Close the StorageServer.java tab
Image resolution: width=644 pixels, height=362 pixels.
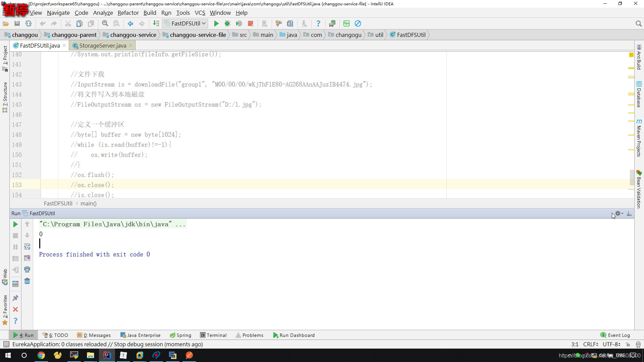coord(130,46)
